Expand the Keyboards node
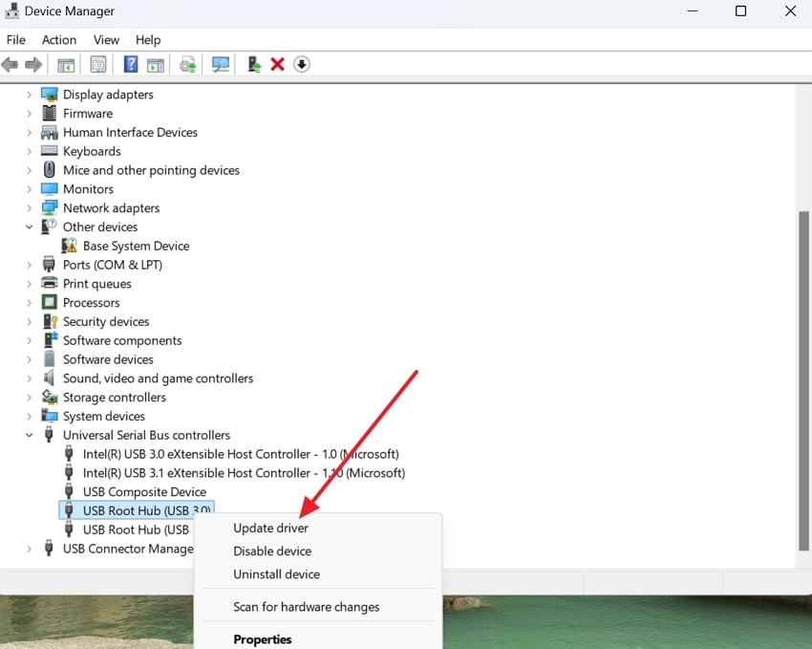This screenshot has width=812, height=649. point(29,151)
